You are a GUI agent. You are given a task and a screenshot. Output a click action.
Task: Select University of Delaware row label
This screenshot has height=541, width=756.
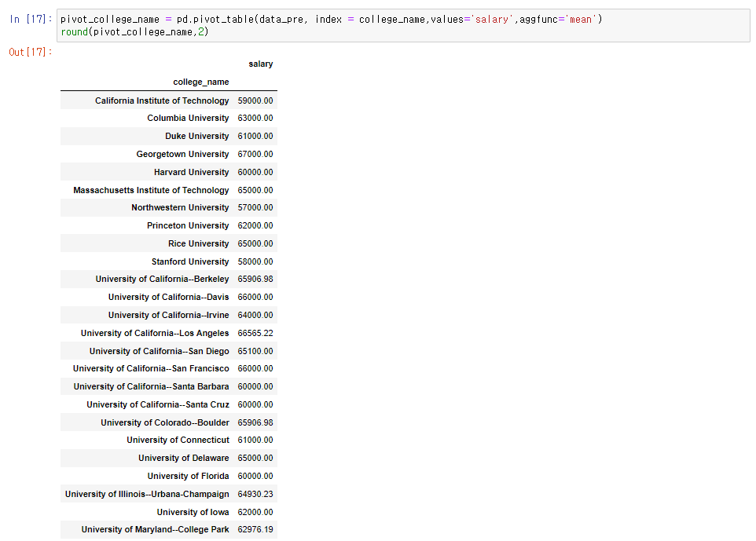pos(184,458)
